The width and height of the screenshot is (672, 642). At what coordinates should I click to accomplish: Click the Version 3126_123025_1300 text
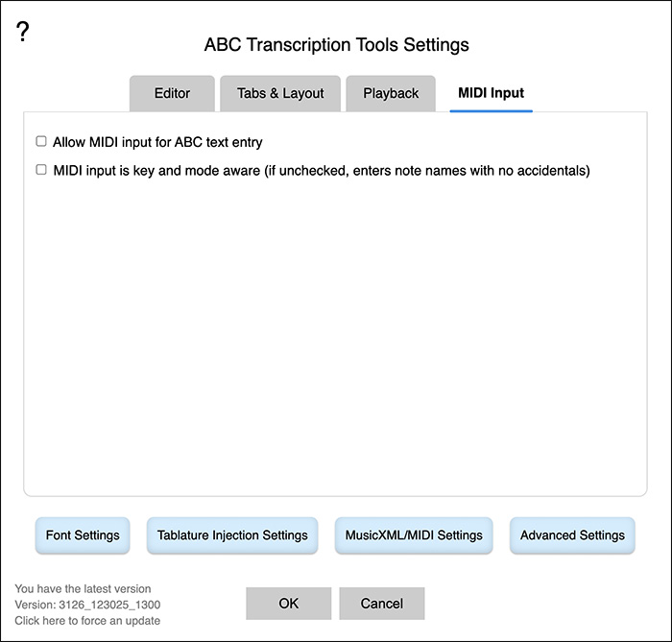(x=87, y=605)
